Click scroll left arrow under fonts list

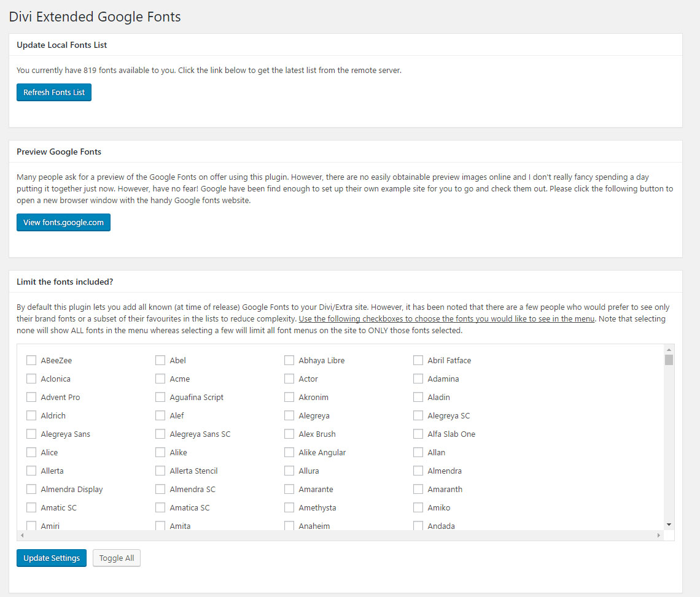23,536
